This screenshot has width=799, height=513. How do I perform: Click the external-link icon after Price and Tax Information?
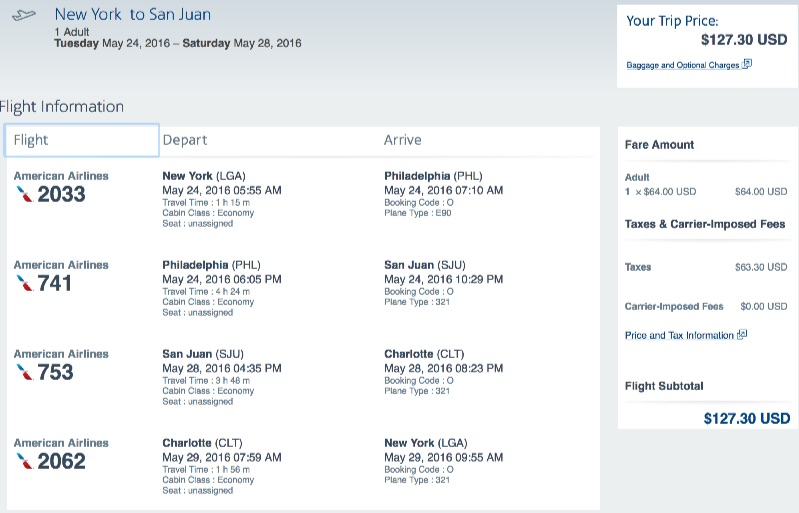(742, 335)
